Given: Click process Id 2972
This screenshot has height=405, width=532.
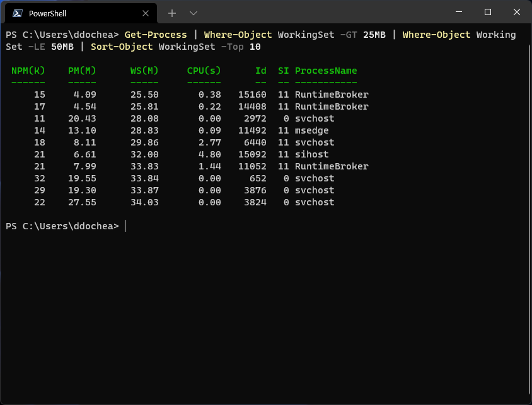Looking at the screenshot, I should (255, 118).
